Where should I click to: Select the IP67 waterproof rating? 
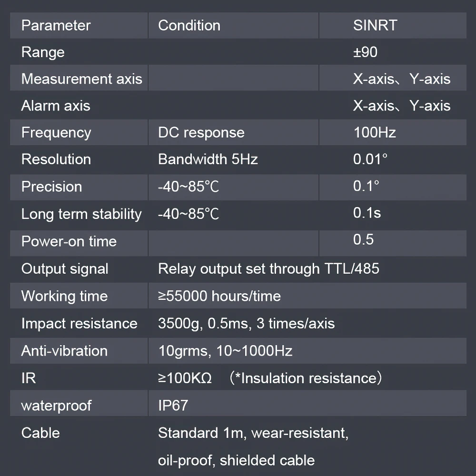tap(173, 406)
